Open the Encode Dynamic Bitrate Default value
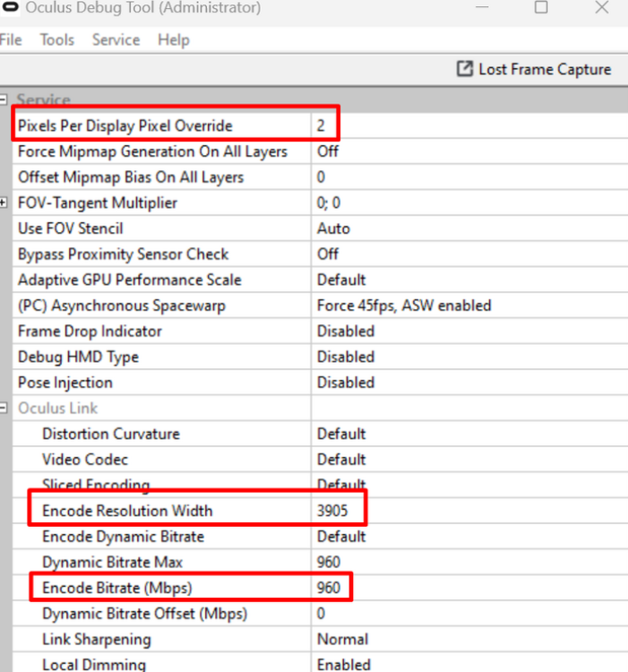Image resolution: width=628 pixels, height=672 pixels. pos(341,537)
